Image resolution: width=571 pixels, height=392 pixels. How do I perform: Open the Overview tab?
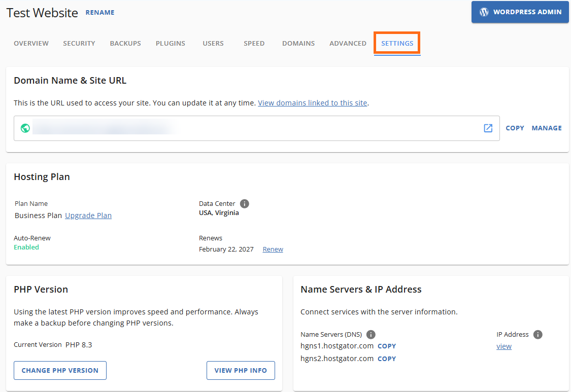pyautogui.click(x=31, y=43)
